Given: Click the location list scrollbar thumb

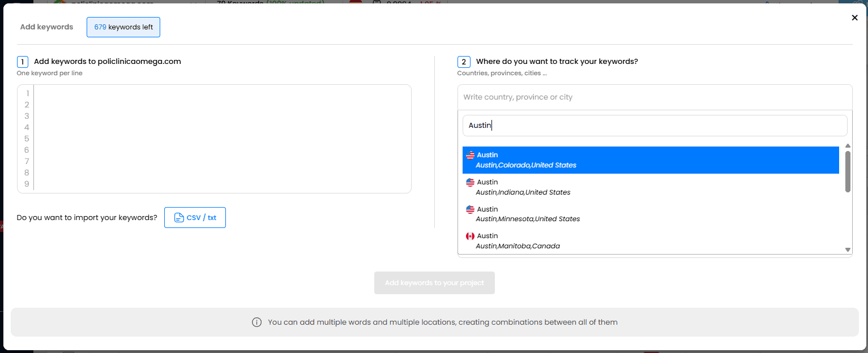Looking at the screenshot, I should [x=848, y=171].
